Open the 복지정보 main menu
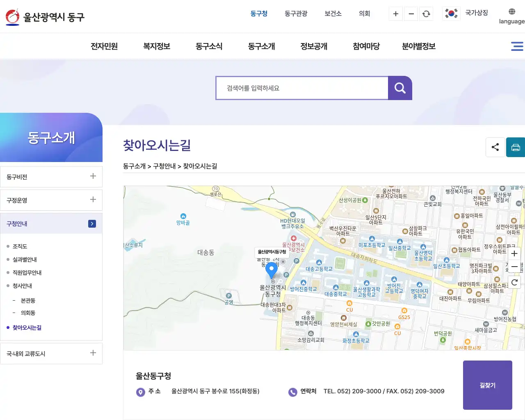 pos(157,46)
